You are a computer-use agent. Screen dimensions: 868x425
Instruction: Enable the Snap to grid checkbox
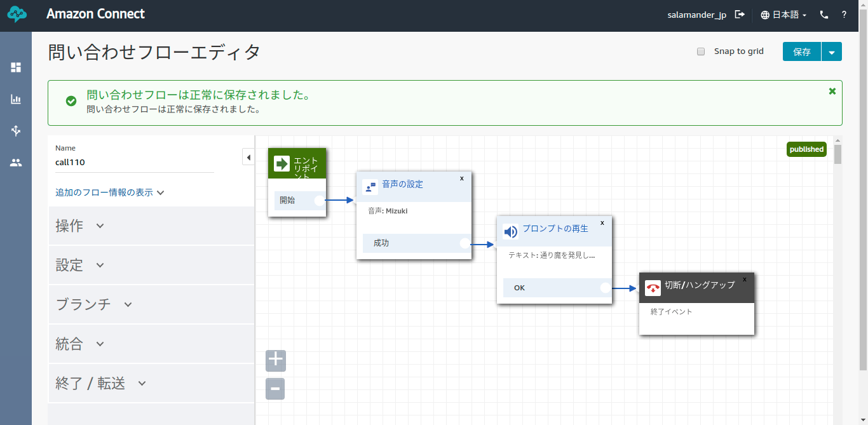coord(701,51)
